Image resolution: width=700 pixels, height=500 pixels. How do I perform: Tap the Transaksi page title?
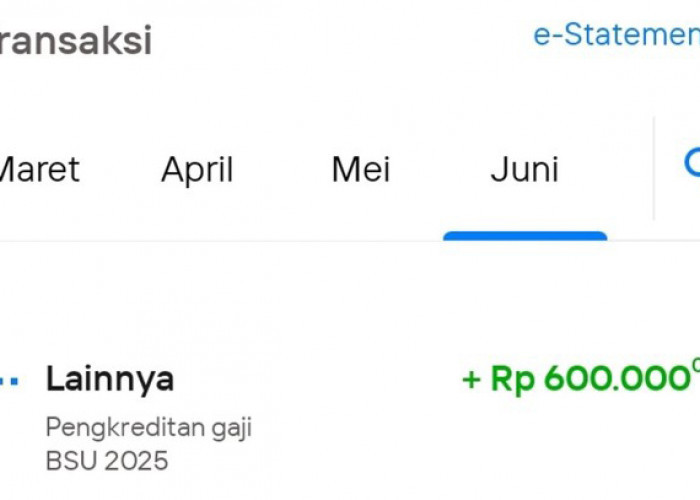pos(75,41)
